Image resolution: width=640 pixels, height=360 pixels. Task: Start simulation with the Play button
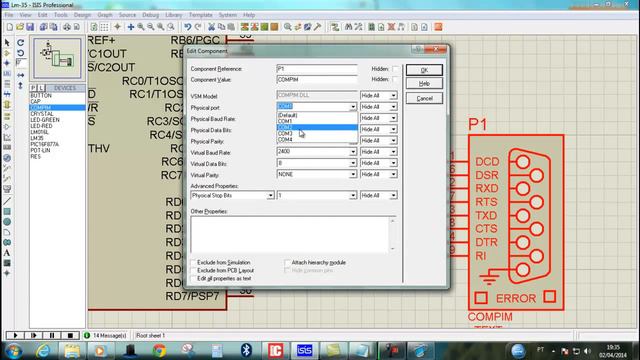15,336
